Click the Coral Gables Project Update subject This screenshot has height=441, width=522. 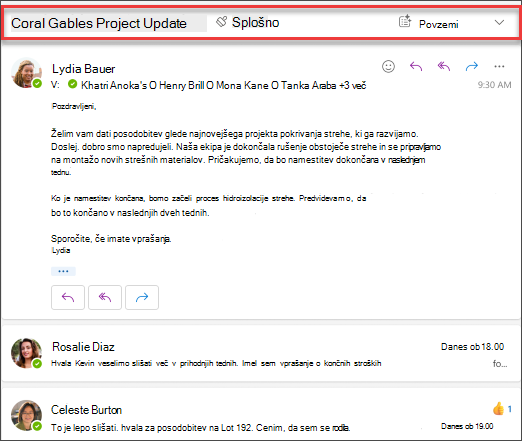[99, 23]
